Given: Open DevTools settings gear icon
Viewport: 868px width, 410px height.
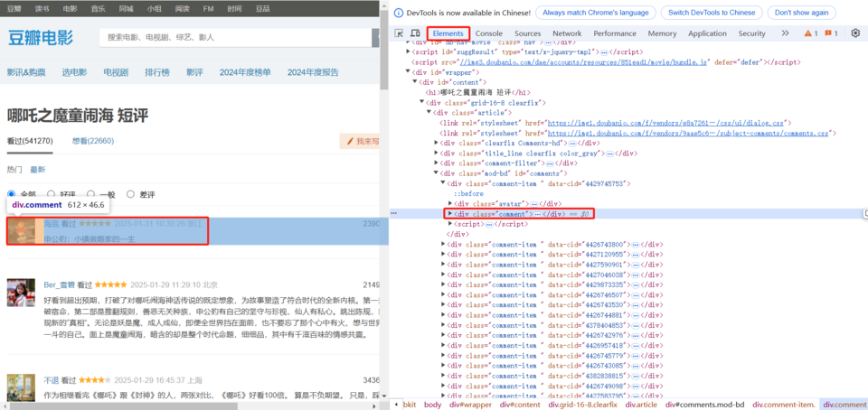Looking at the screenshot, I should coord(855,33).
